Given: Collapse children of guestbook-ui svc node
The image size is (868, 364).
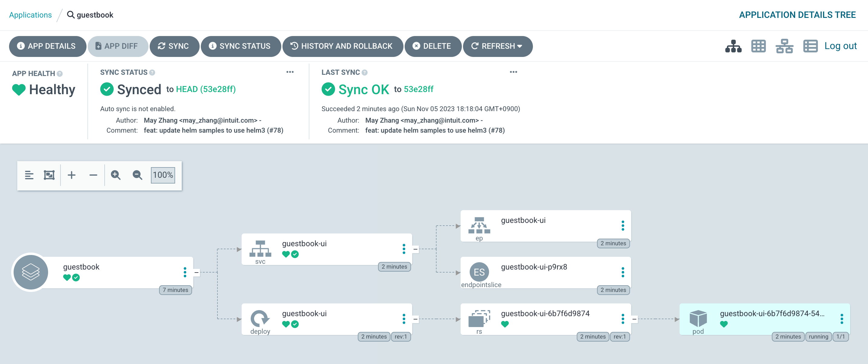Looking at the screenshot, I should click(x=415, y=249).
